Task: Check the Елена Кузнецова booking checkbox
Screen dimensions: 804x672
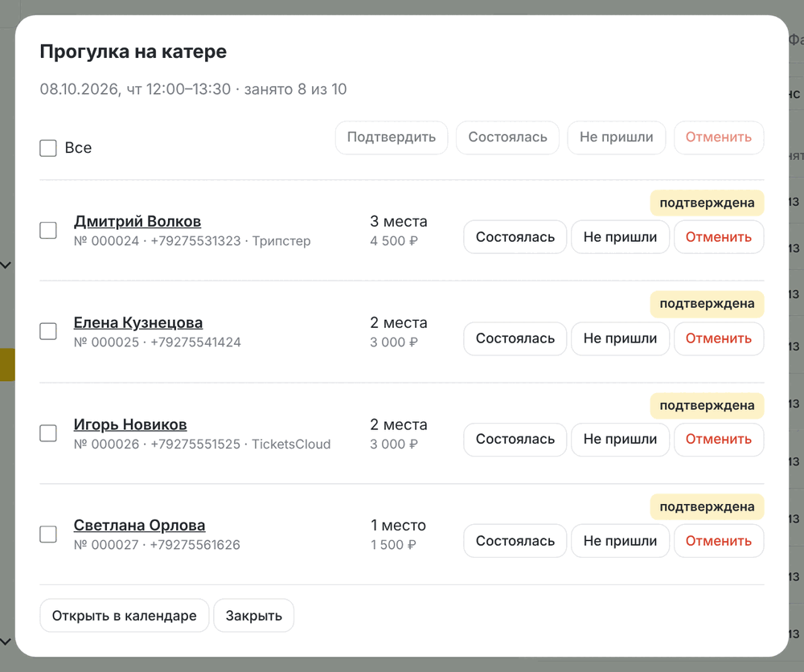Action: pyautogui.click(x=48, y=331)
